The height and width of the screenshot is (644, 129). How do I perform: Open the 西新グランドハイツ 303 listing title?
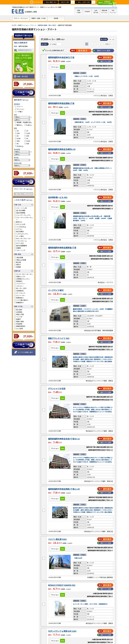click(59, 338)
